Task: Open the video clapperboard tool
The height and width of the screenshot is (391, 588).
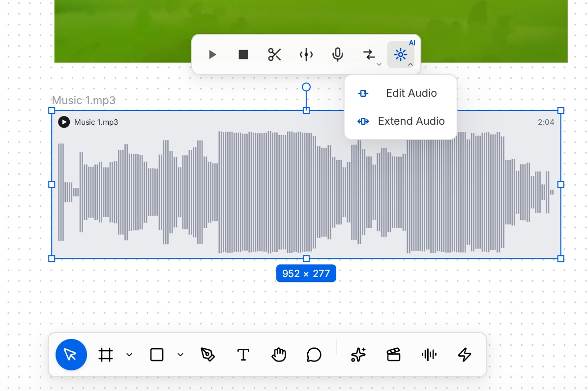Action: coord(393,354)
